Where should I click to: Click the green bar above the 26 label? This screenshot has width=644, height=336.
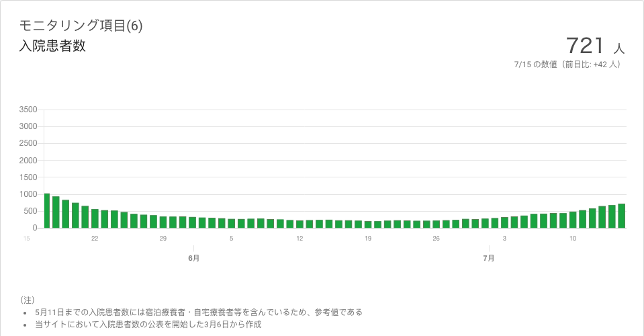pos(436,224)
